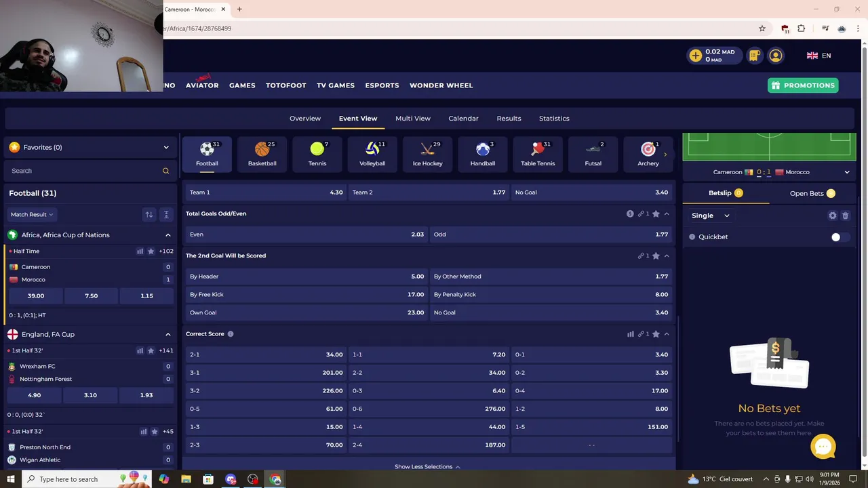
Task: Select the Ice Hockey sport icon
Action: click(x=427, y=154)
